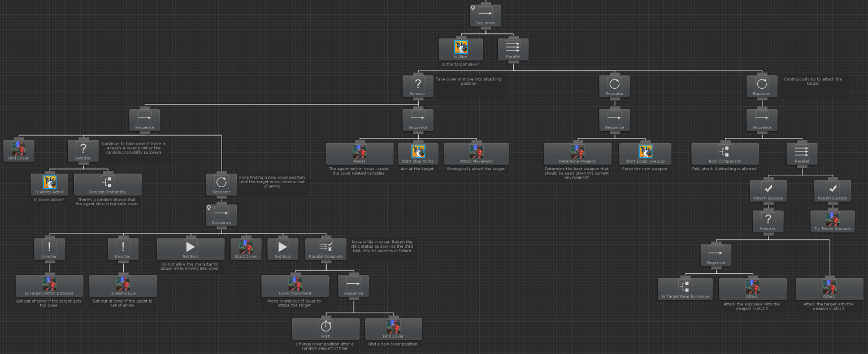This screenshot has height=354, width=868.
Task: Select the root Sequence node at top
Action: point(485,15)
